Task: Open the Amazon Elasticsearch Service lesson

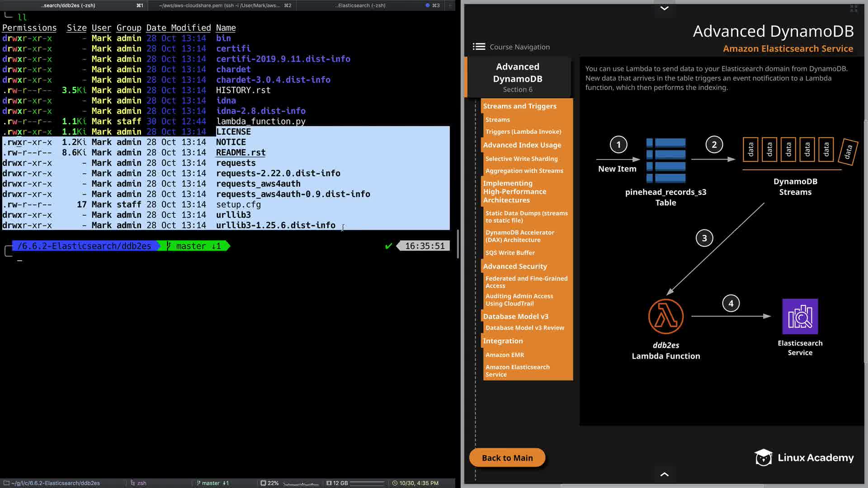Action: click(517, 371)
